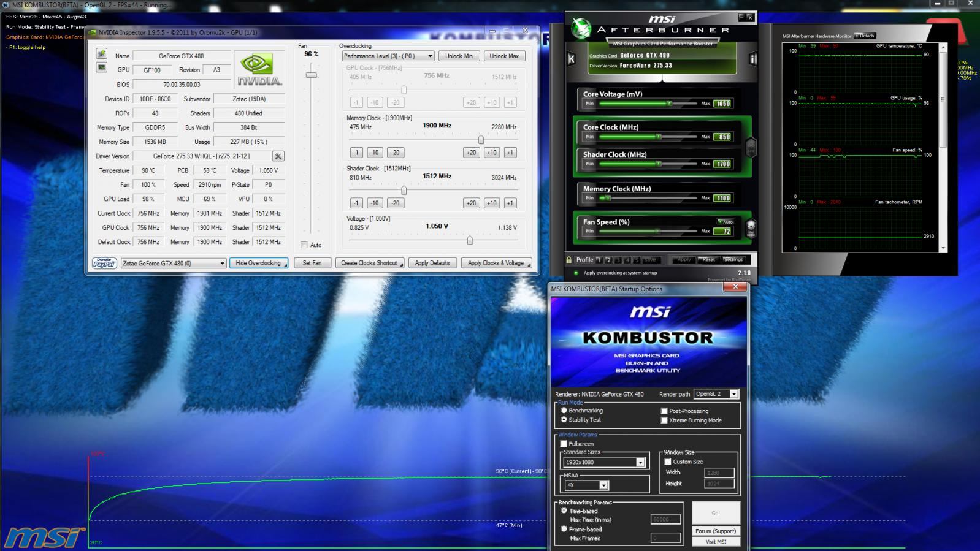The height and width of the screenshot is (551, 980).
Task: Select Afterburner profile slot 1
Action: tap(599, 260)
